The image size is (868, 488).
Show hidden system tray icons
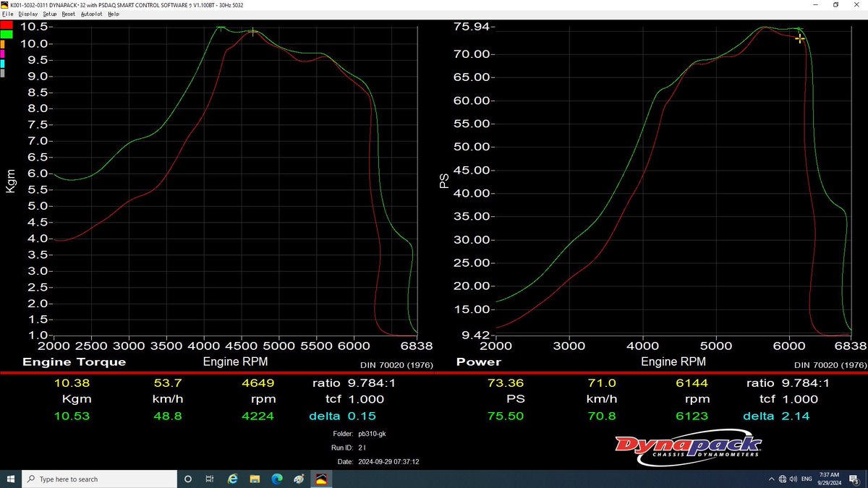[x=772, y=479]
